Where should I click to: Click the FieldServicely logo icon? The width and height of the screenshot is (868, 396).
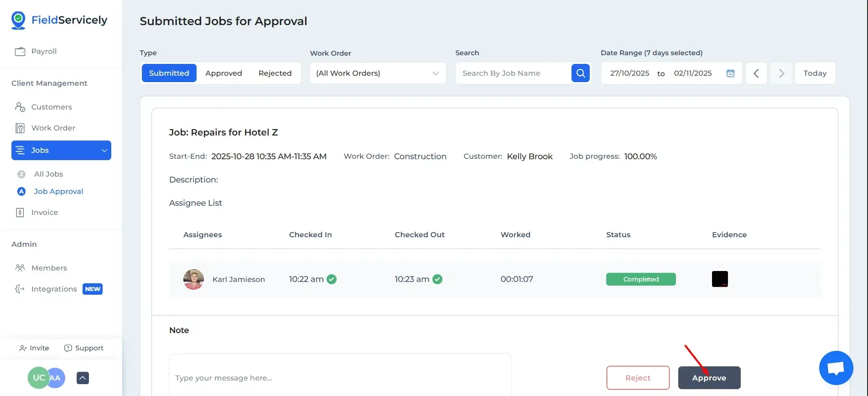coord(18,20)
